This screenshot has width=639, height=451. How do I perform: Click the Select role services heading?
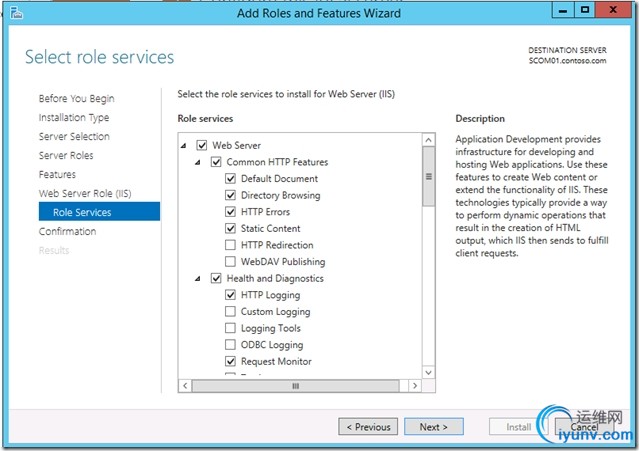pos(99,57)
